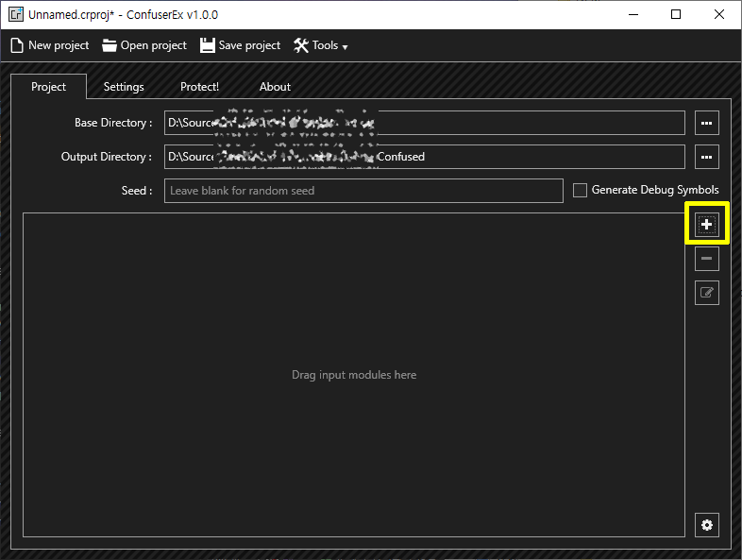Screen dimensions: 742x560
Task: Open the Protect! tab
Action: pos(199,87)
